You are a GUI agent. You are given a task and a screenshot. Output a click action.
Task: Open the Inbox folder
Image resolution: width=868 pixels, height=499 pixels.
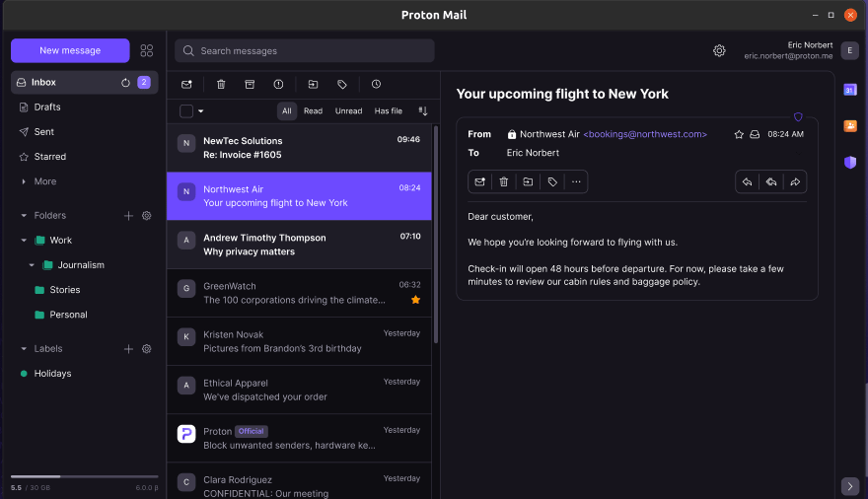(x=84, y=83)
